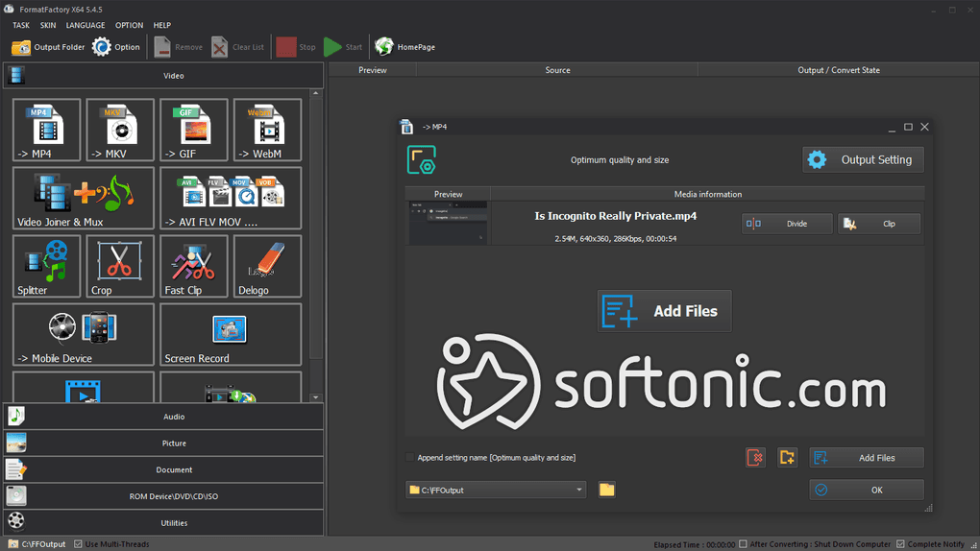Open the OPTION menu
The image size is (980, 551).
(130, 25)
